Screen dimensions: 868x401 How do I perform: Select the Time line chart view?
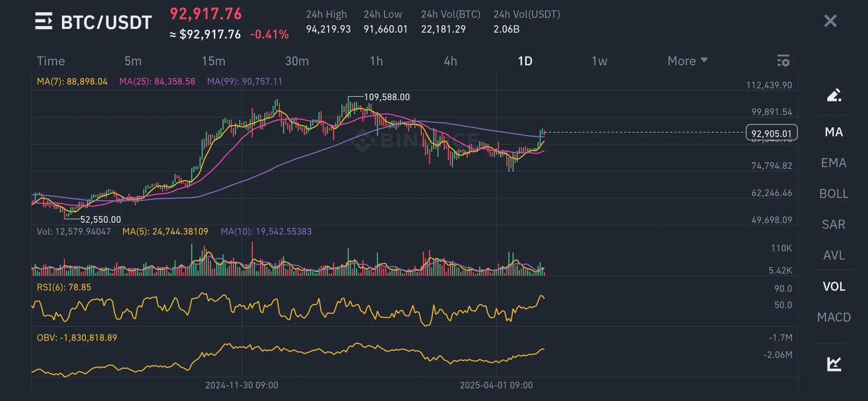51,61
